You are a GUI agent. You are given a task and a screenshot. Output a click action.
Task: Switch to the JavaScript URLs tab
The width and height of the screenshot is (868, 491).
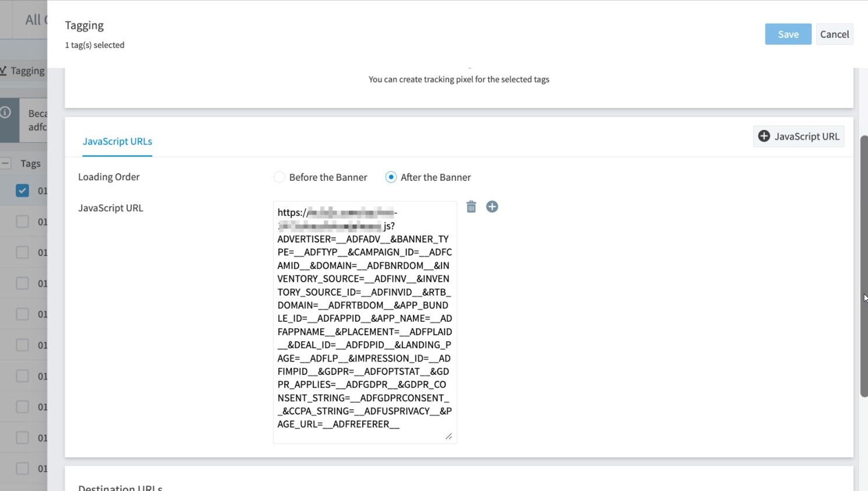click(117, 141)
